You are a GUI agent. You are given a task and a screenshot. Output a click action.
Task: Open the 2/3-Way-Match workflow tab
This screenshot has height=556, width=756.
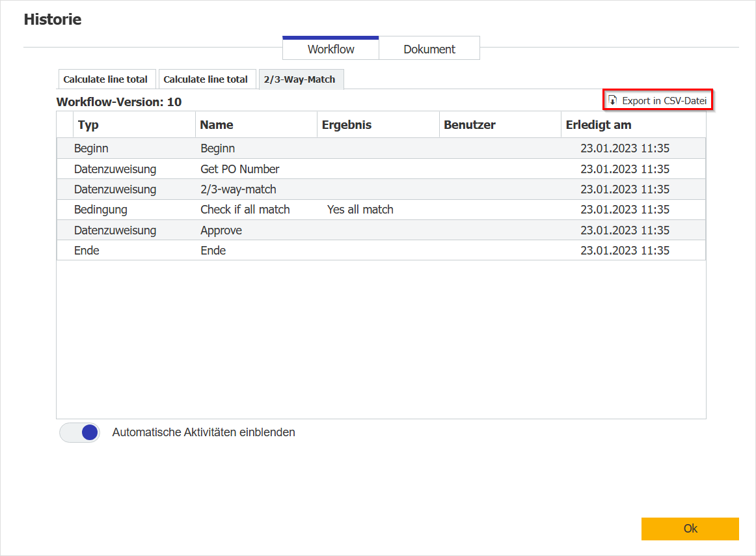(x=301, y=79)
